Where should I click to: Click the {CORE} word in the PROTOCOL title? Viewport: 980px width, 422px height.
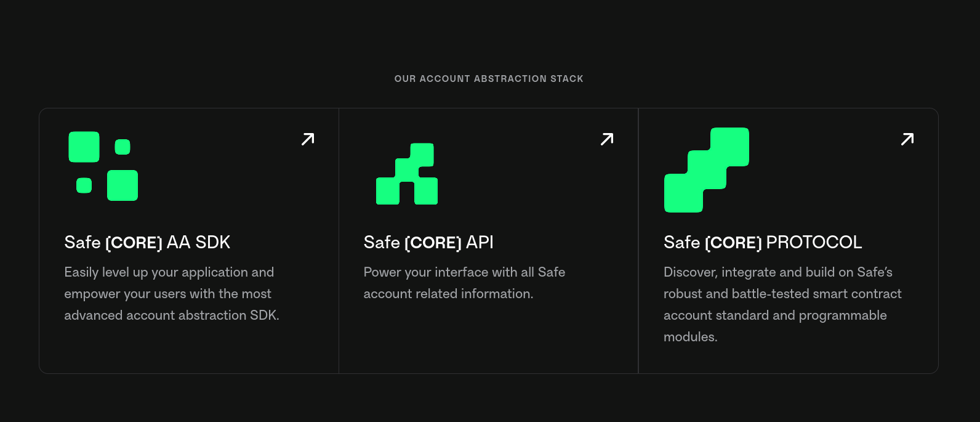pos(733,243)
